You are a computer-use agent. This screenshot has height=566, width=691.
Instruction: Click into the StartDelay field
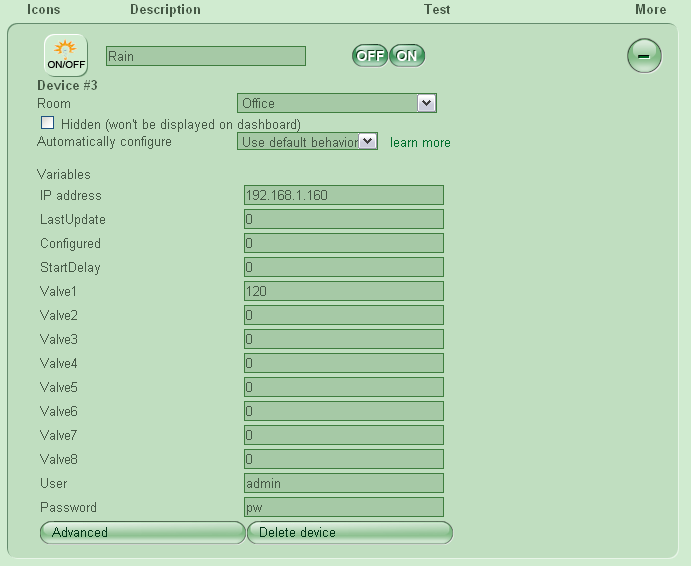click(343, 267)
